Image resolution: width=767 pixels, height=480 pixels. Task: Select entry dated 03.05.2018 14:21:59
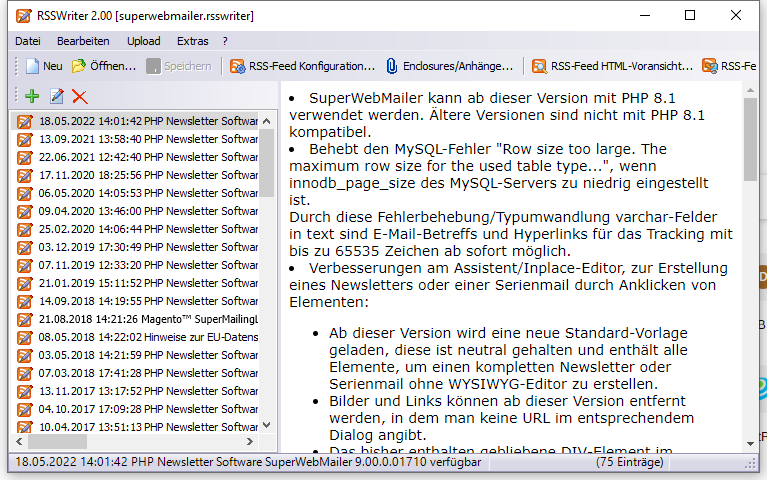pos(136,355)
